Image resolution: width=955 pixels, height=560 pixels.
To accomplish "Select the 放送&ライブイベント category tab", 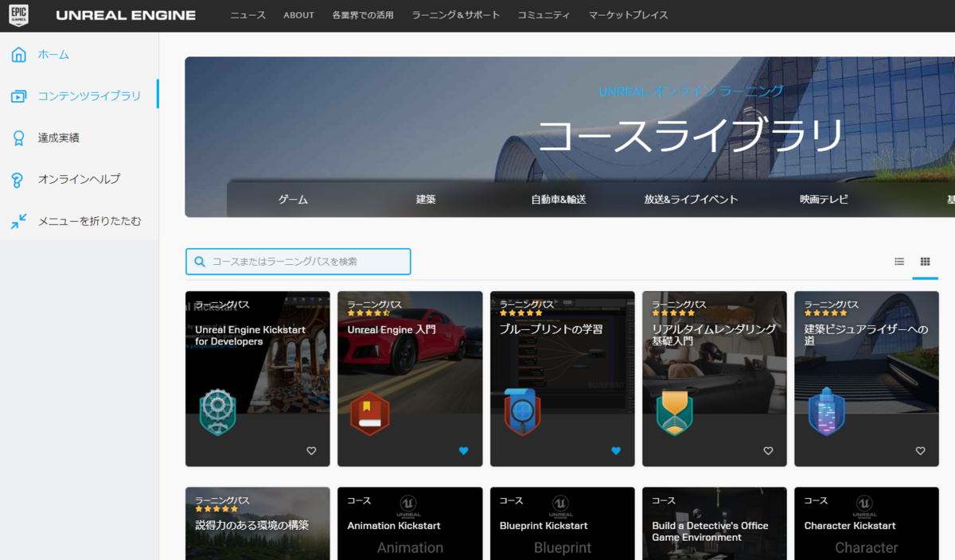I will (x=692, y=199).
